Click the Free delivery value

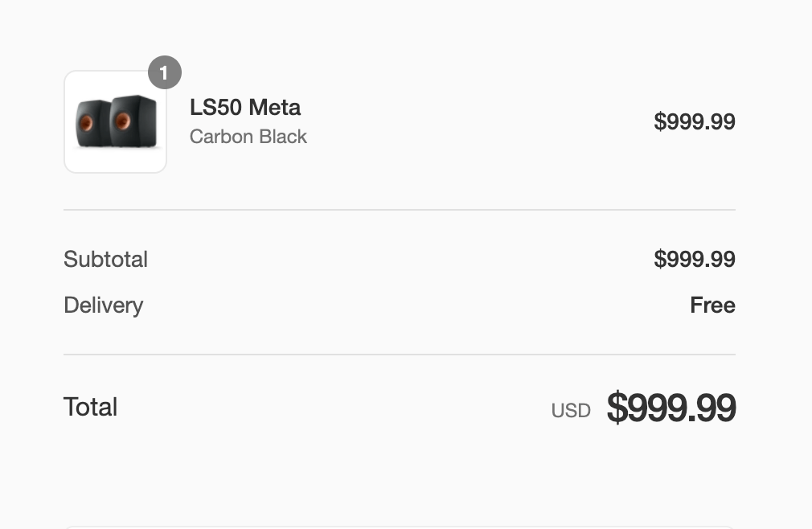[x=712, y=305]
